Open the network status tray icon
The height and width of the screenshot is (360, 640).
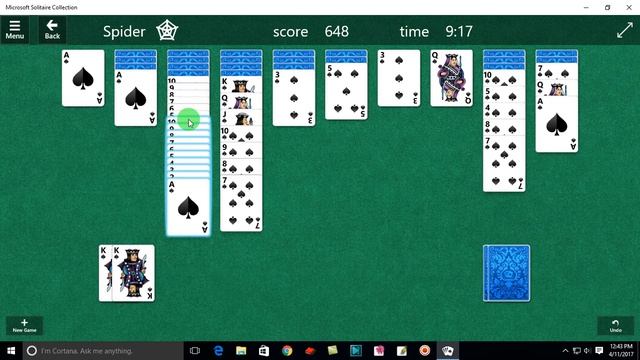[x=576, y=351]
